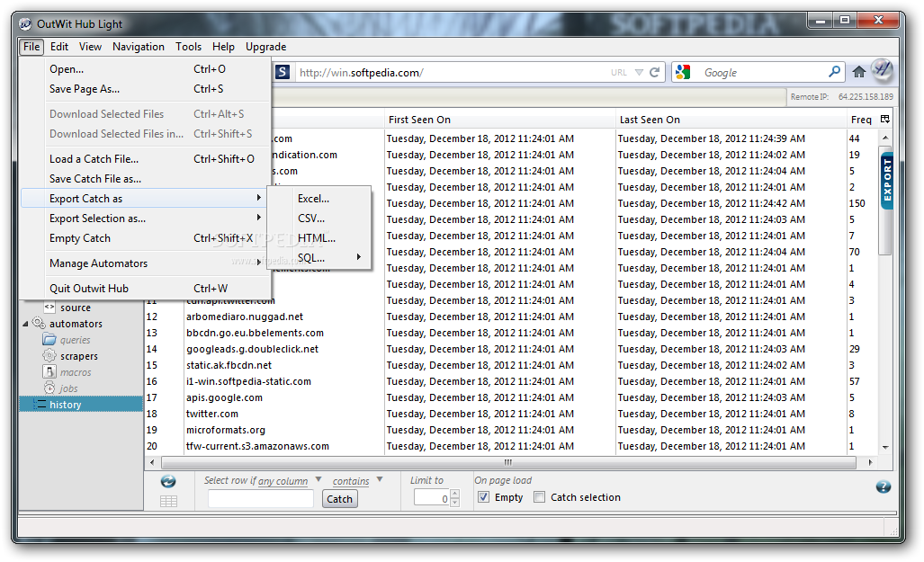This screenshot has height=562, width=924.
Task: Toggle the Empty checkbox on page load
Action: pyautogui.click(x=483, y=496)
